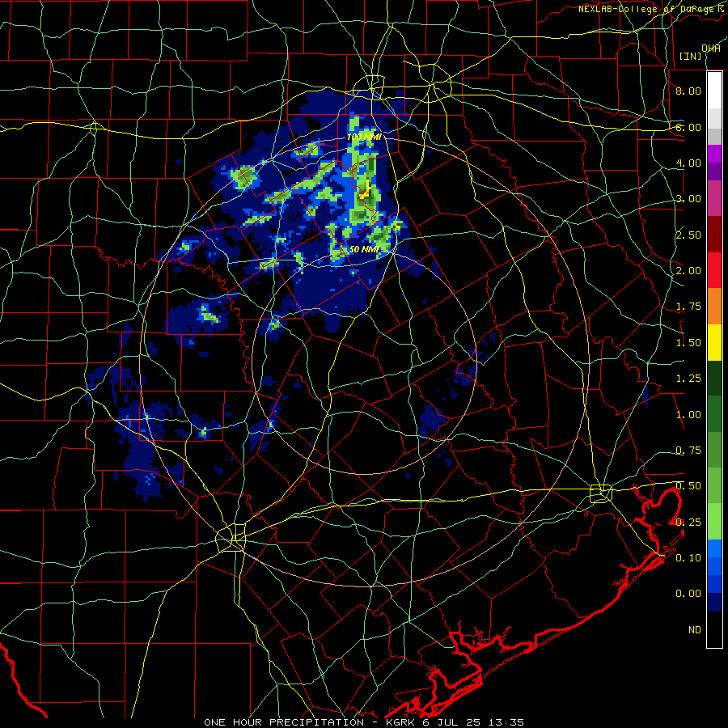
Task: Click the white top legend color segment
Action: tap(714, 91)
